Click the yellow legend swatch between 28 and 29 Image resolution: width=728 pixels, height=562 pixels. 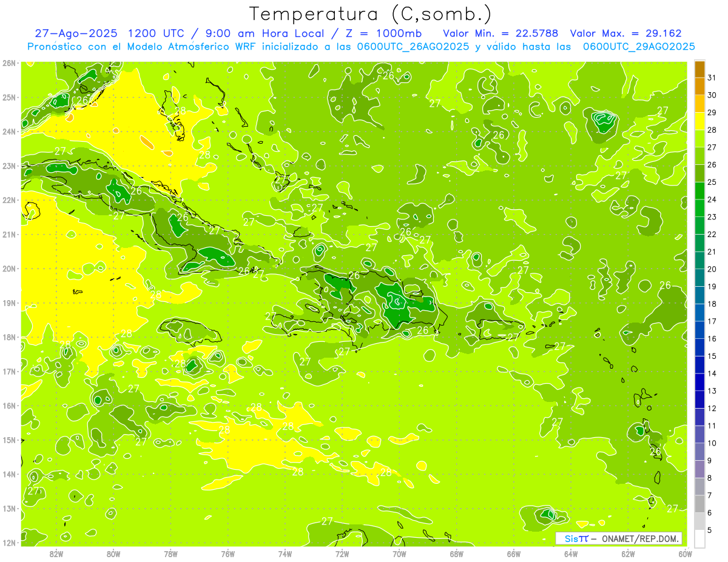pos(699,121)
